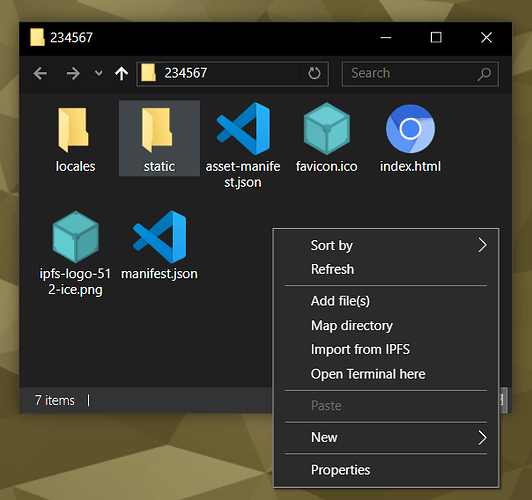Click the static folder name label
The width and height of the screenshot is (532, 500).
pos(159,167)
